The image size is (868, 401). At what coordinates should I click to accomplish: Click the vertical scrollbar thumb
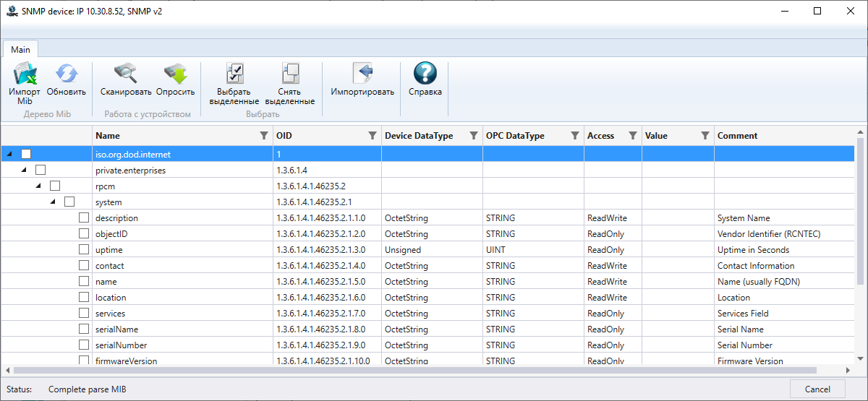tap(860, 212)
